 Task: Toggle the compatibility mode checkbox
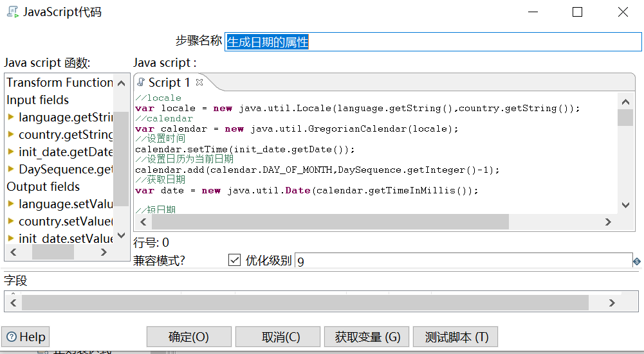pyautogui.click(x=234, y=260)
